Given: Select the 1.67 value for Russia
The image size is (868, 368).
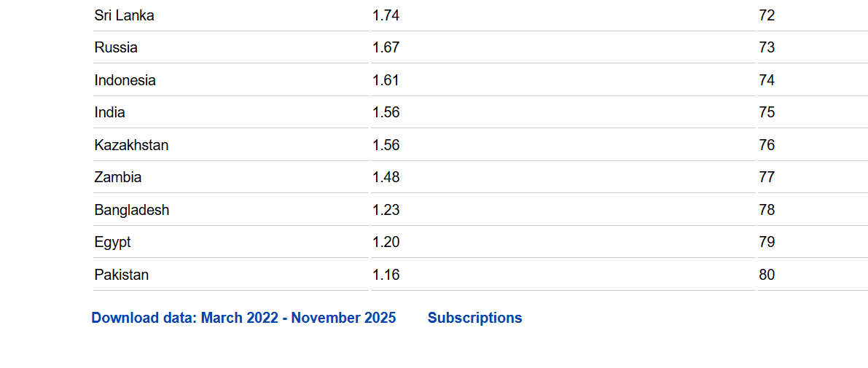Looking at the screenshot, I should (386, 47).
